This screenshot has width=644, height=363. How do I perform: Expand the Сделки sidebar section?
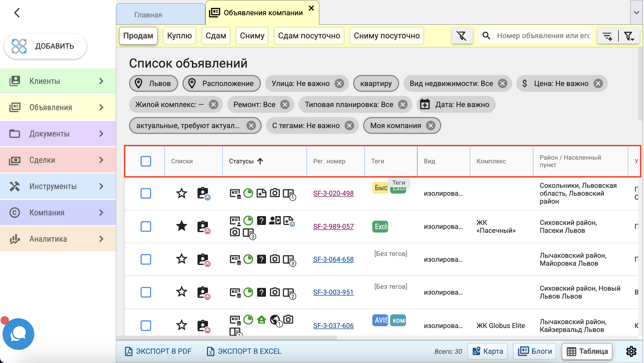[58, 160]
